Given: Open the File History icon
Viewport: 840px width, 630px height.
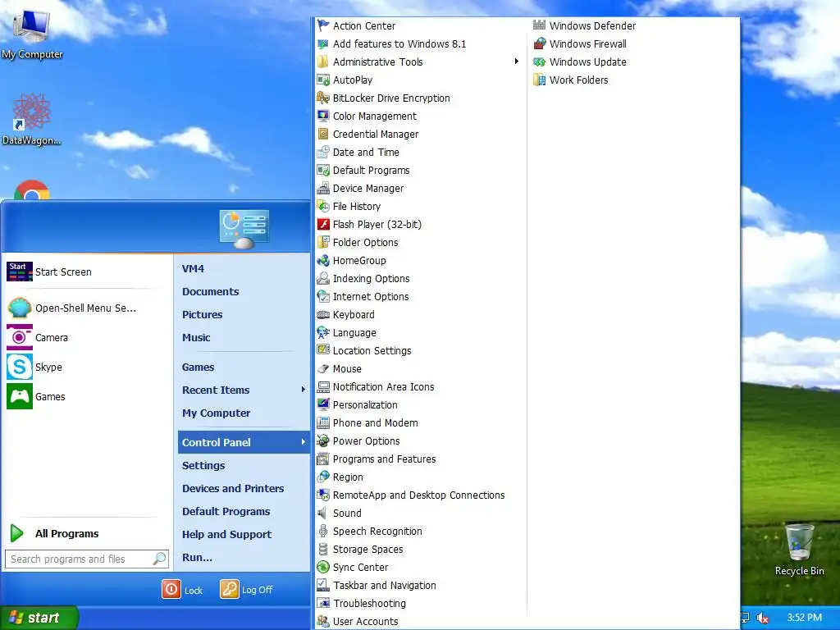Looking at the screenshot, I should pos(323,206).
